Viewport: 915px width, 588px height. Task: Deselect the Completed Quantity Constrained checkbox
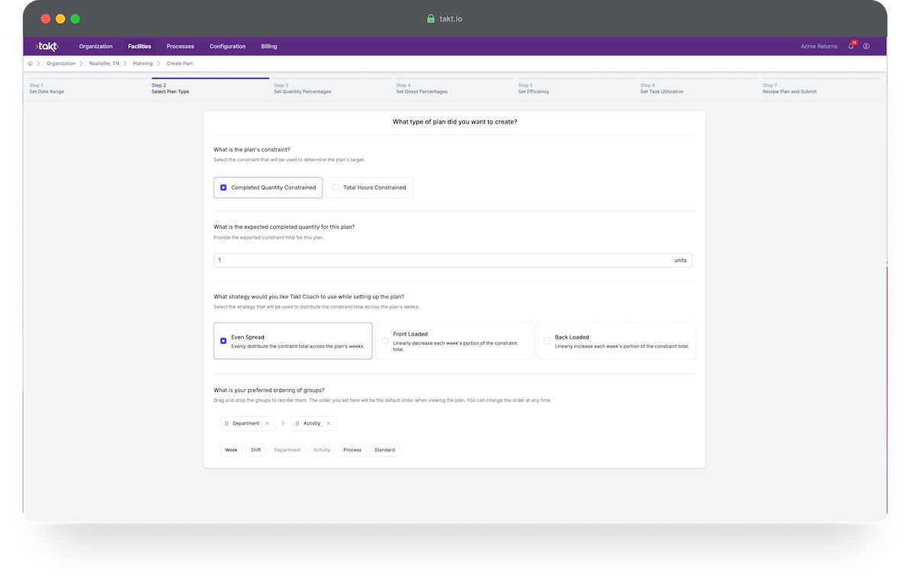click(223, 187)
